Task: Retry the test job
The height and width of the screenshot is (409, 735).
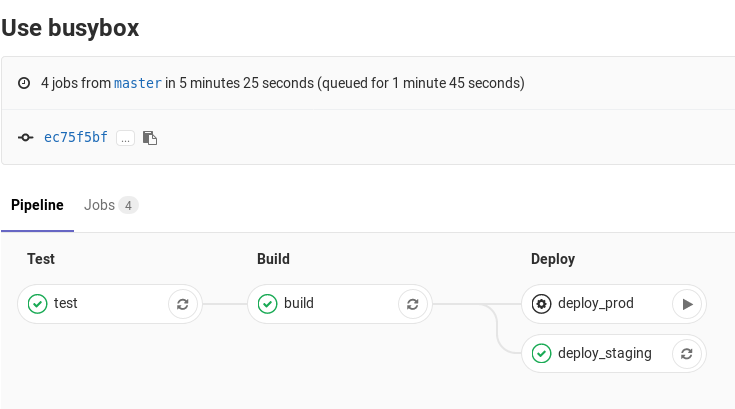Action: click(182, 304)
